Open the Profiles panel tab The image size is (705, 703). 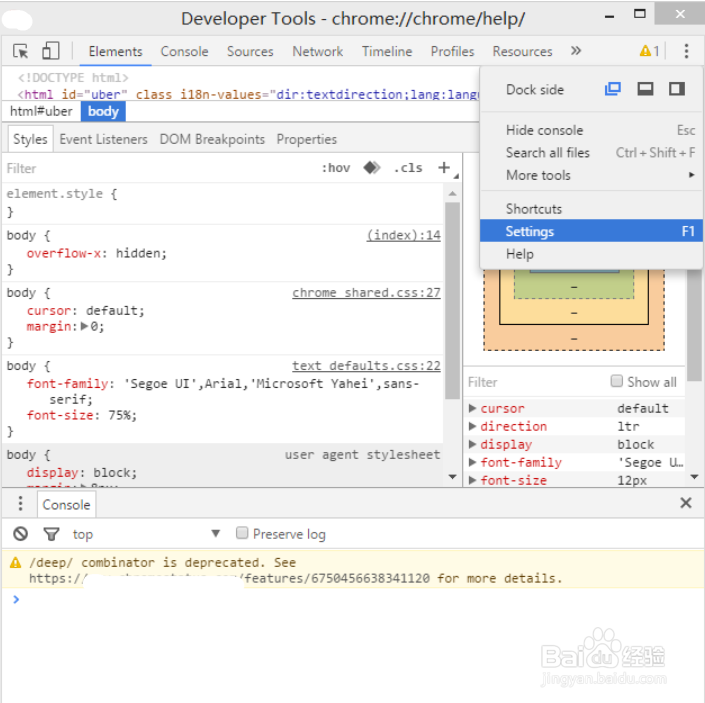coord(452,51)
